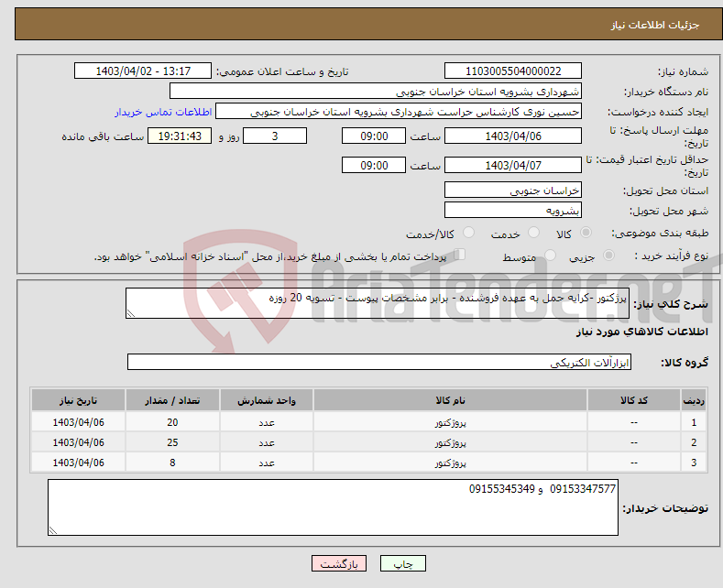Screen dimensions: 723x588
Task: Toggle the اسناد خزانه اسلامی payment checkbox
Action: (x=459, y=255)
